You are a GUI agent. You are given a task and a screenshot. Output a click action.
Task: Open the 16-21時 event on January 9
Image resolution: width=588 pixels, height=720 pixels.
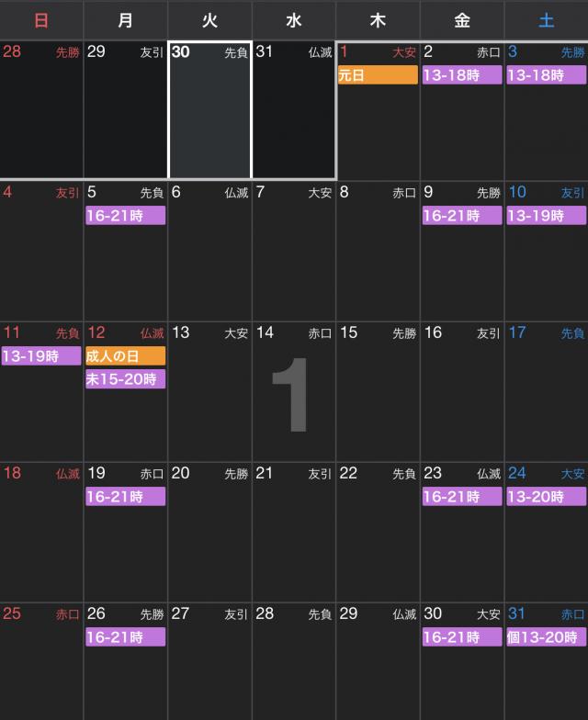click(461, 216)
